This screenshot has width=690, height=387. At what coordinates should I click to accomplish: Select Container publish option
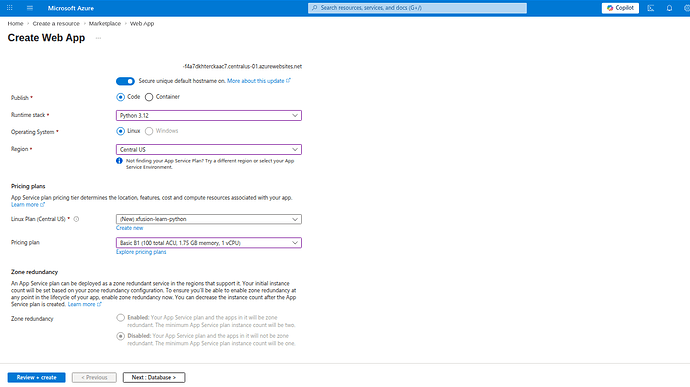tap(149, 97)
